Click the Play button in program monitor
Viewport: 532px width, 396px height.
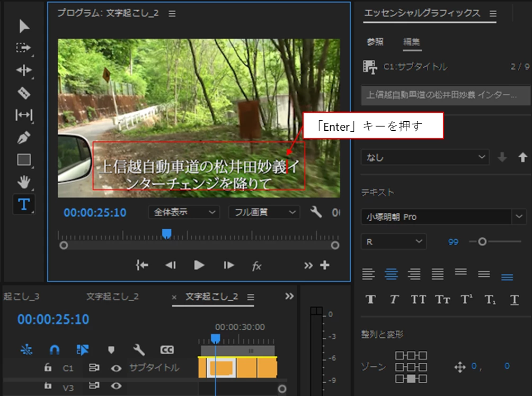199,265
